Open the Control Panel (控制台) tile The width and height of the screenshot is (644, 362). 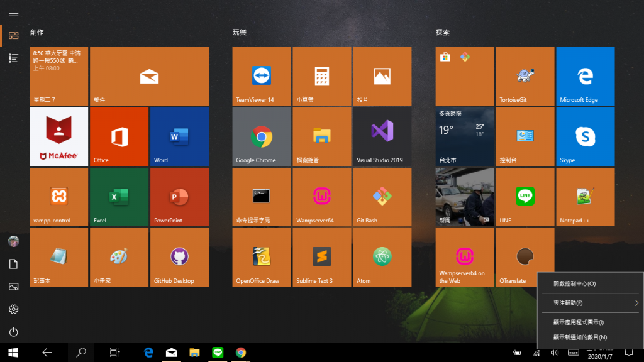[x=525, y=136]
